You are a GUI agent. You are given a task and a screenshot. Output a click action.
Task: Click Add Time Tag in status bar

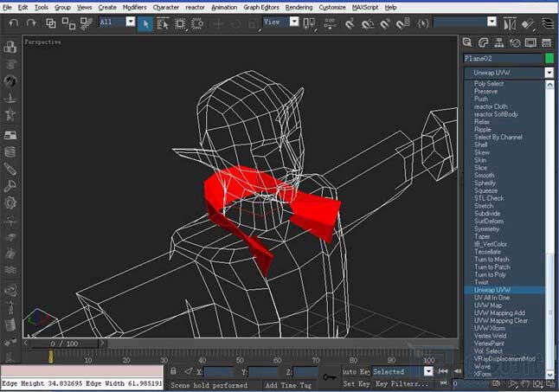click(288, 385)
